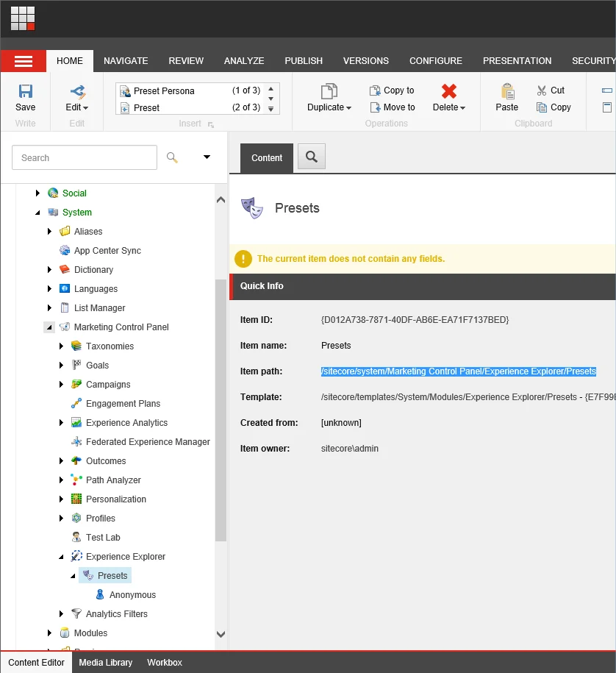Switch to the VERSIONS ribbon tab
This screenshot has width=616, height=673.
click(x=365, y=61)
